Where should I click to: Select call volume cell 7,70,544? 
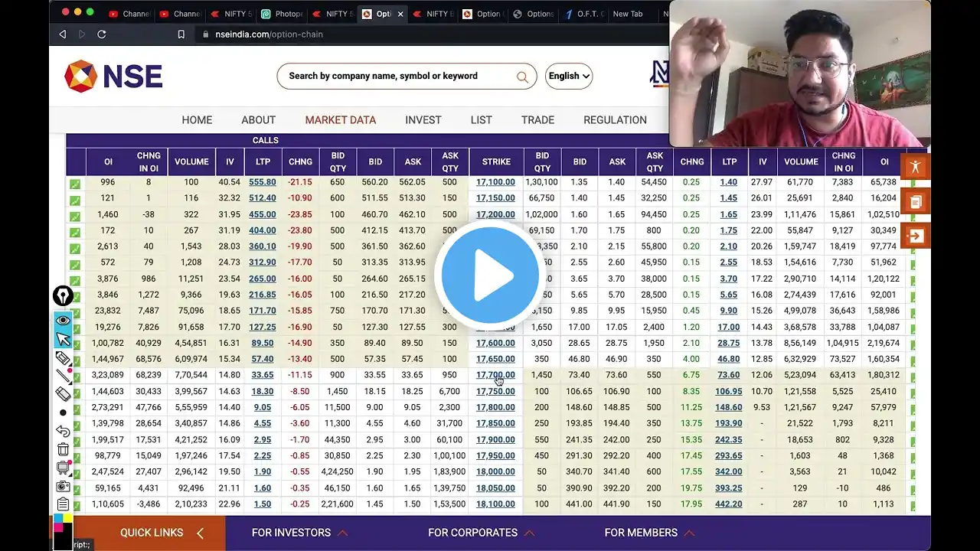[191, 375]
